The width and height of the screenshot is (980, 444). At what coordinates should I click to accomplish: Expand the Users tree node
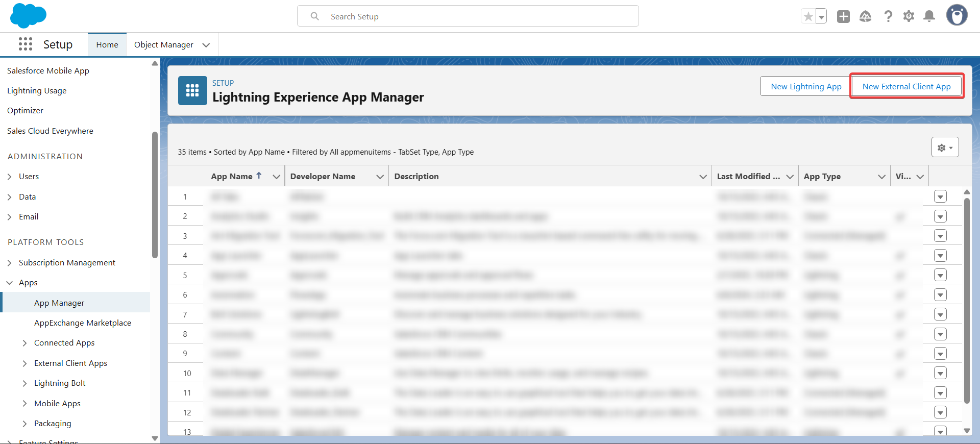(10, 177)
